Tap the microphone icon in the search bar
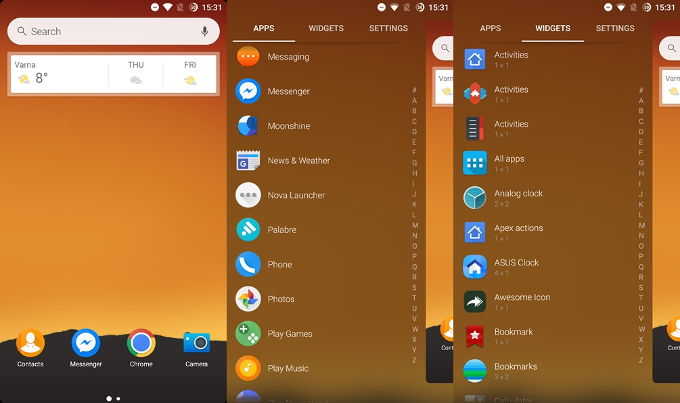Image resolution: width=680 pixels, height=403 pixels. (x=204, y=31)
